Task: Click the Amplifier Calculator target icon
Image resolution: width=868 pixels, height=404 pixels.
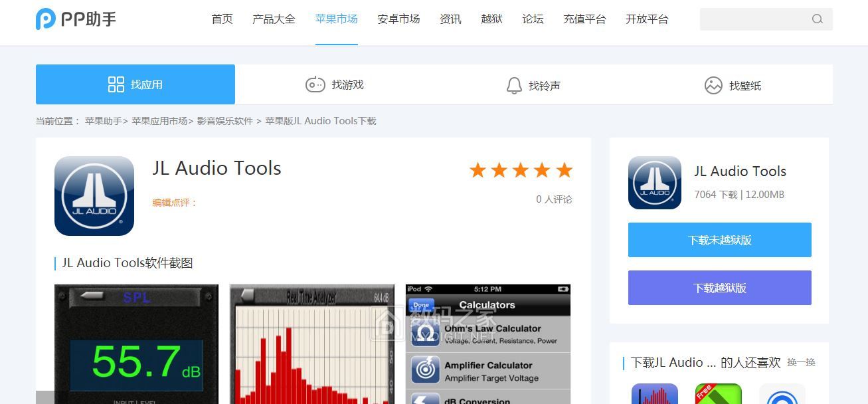Action: [x=425, y=370]
